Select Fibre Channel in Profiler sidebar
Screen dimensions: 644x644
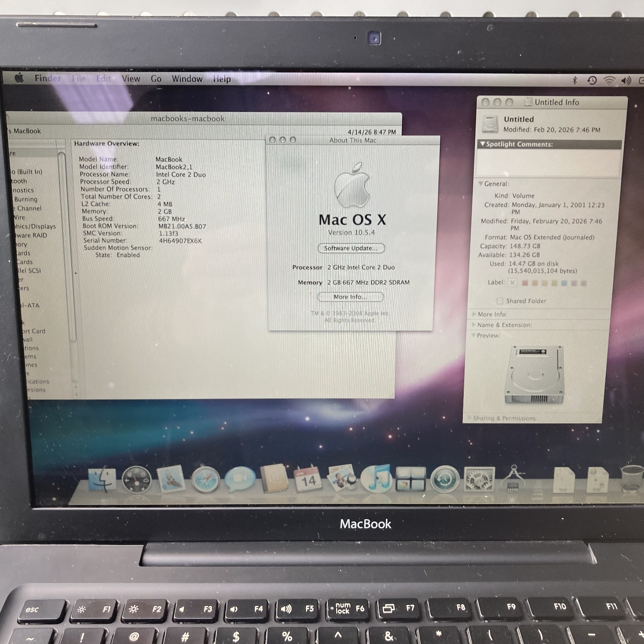(27, 208)
